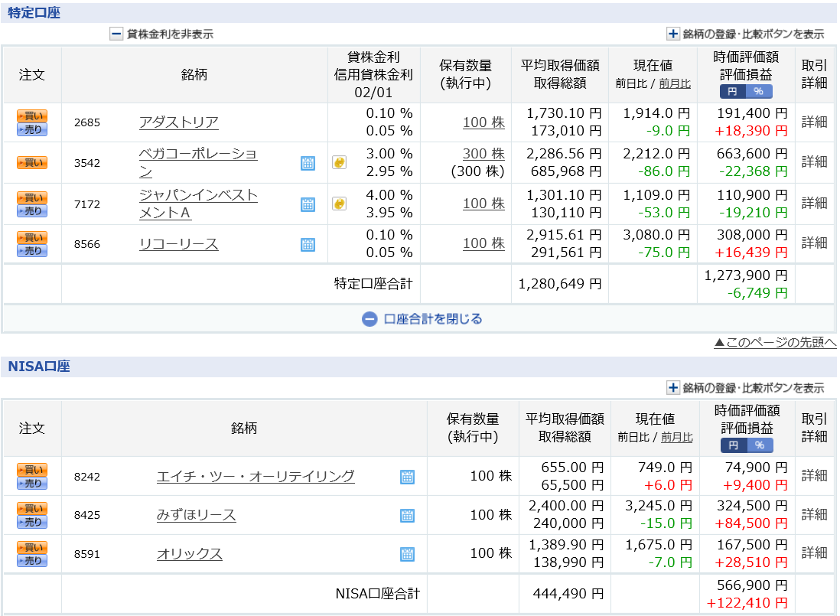840x616 pixels.
Task: Select stock code 2685
Action: [87, 122]
